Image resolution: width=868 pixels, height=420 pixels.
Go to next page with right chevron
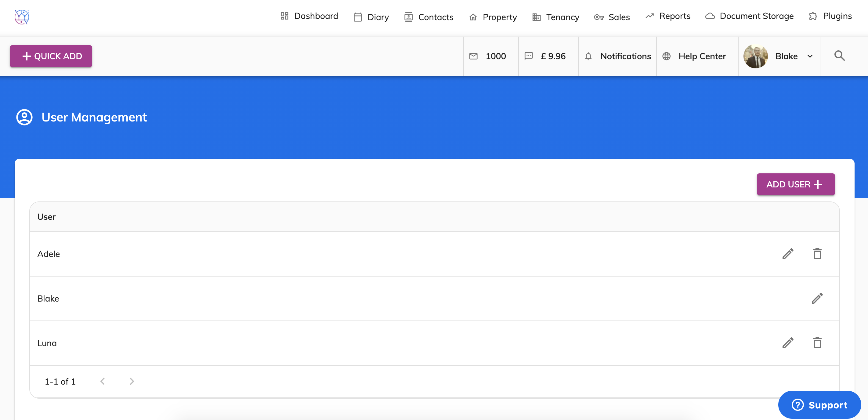[132, 381]
